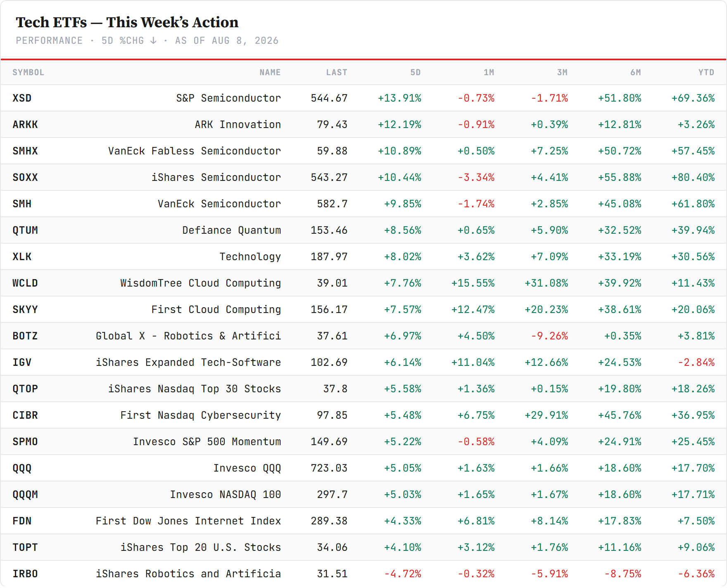Screen dimensions: 727x588
Task: Click IRBO 5D change -4.72%
Action: coord(403,574)
